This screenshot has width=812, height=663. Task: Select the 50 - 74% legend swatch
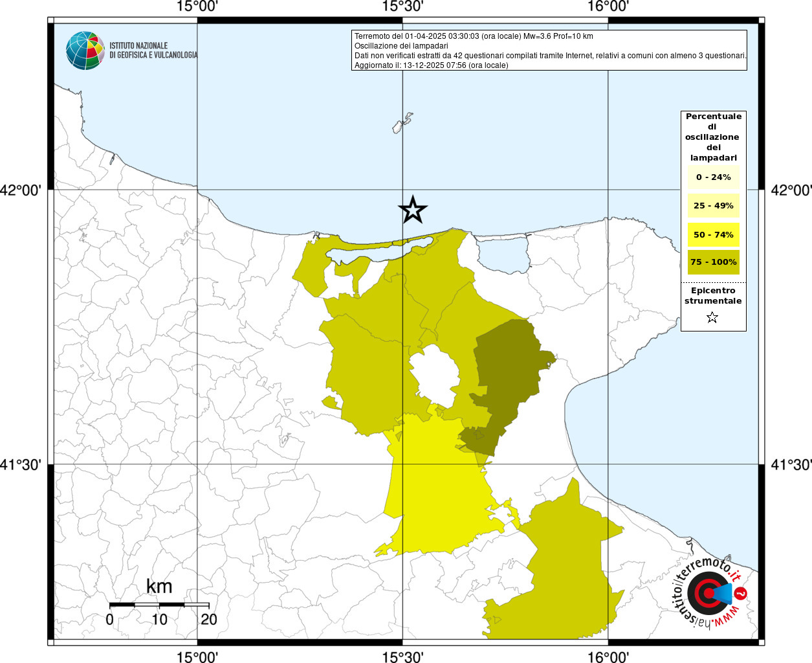tap(714, 234)
